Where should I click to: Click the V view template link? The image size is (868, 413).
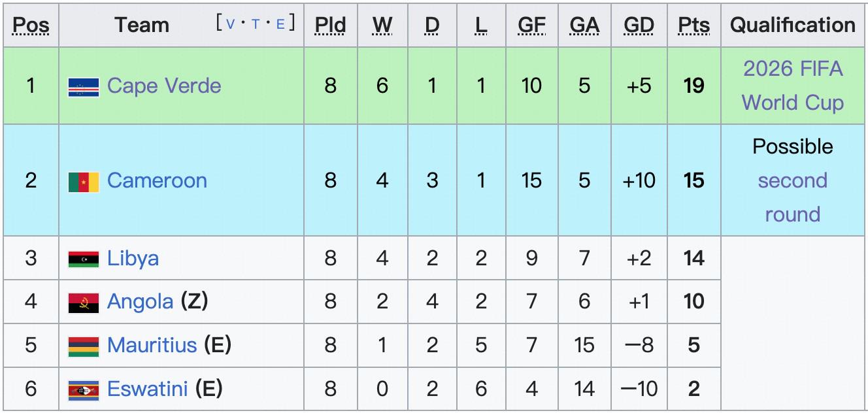tap(230, 24)
